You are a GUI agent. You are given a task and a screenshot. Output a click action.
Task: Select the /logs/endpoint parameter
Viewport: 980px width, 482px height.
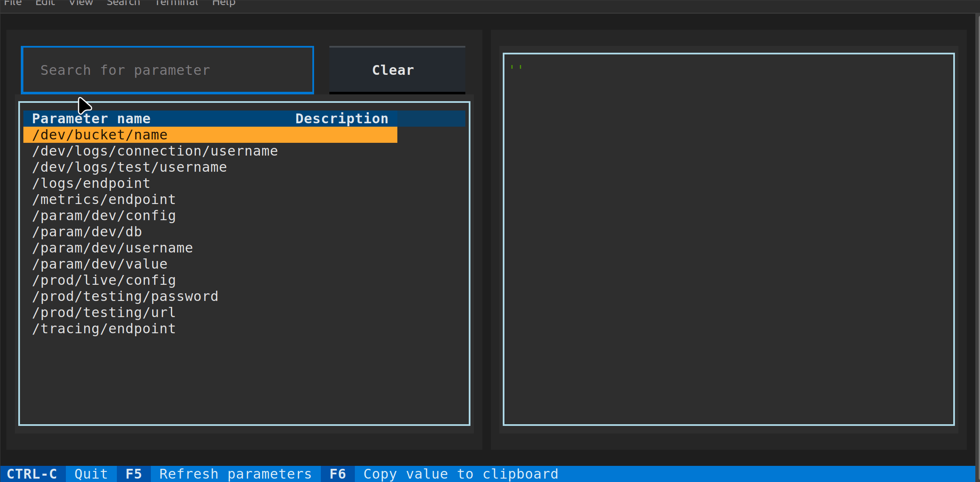91,183
